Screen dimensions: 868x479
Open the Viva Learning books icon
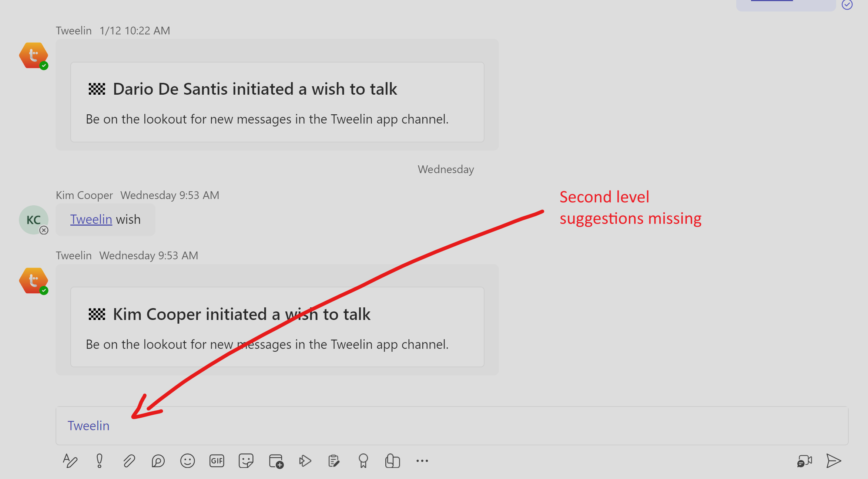392,461
